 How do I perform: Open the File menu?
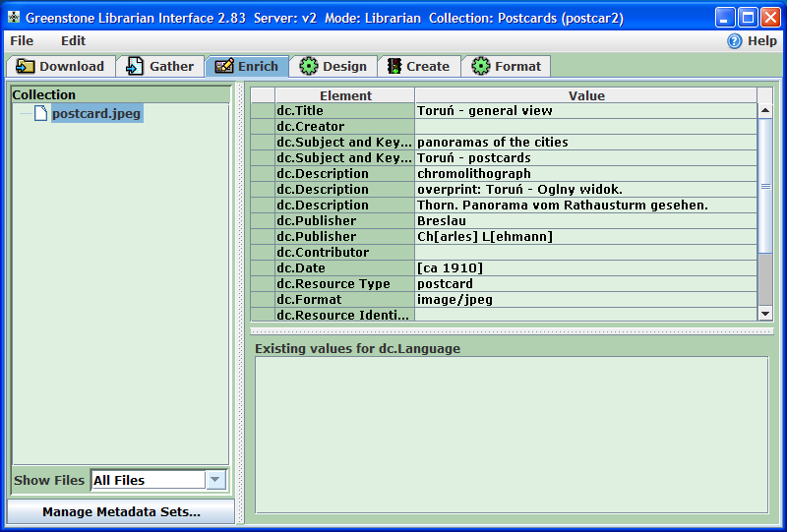click(x=22, y=41)
